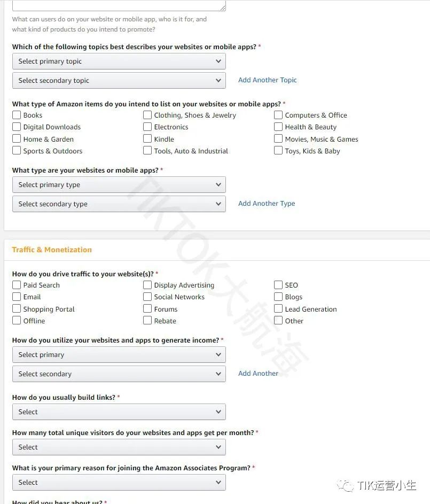Open Select primary type dropdown
Viewport: 430px width, 504px height.
tap(119, 185)
